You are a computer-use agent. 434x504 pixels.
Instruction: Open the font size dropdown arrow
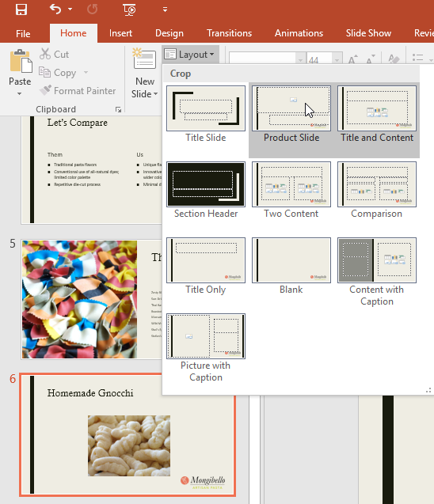coord(337,60)
